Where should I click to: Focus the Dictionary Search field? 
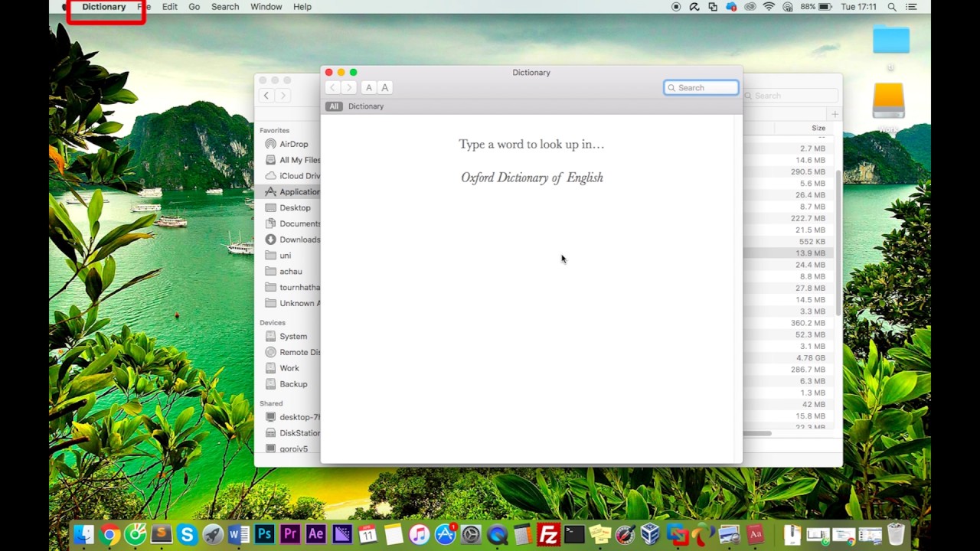click(x=701, y=88)
